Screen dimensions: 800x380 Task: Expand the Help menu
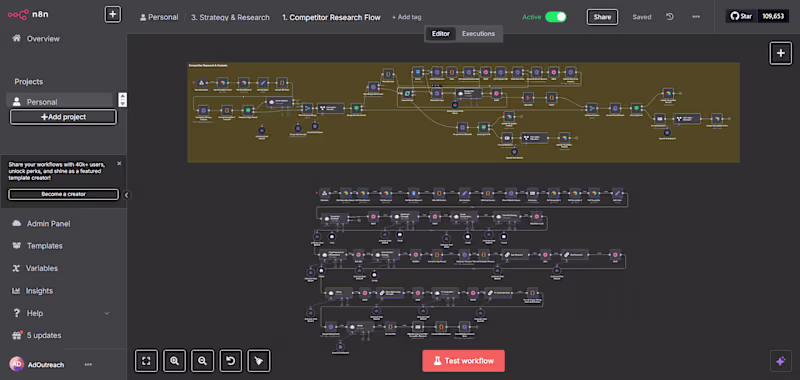[61, 313]
